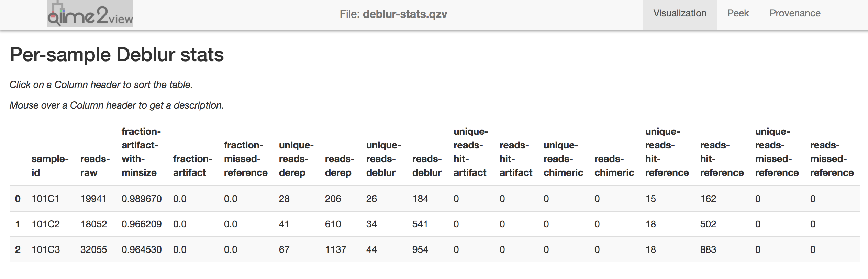Click the deblur-stats.qzv file name
Screen dimensions: 868x279
[x=405, y=14]
